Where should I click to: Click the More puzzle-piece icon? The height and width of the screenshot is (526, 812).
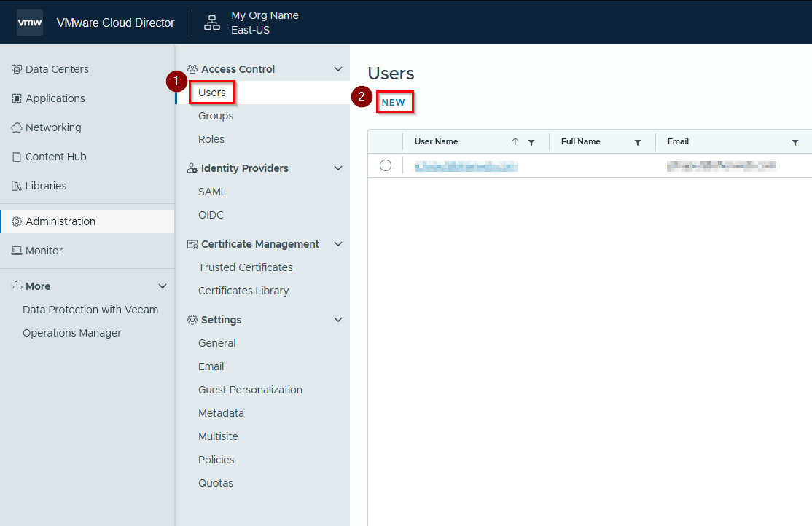click(x=17, y=286)
